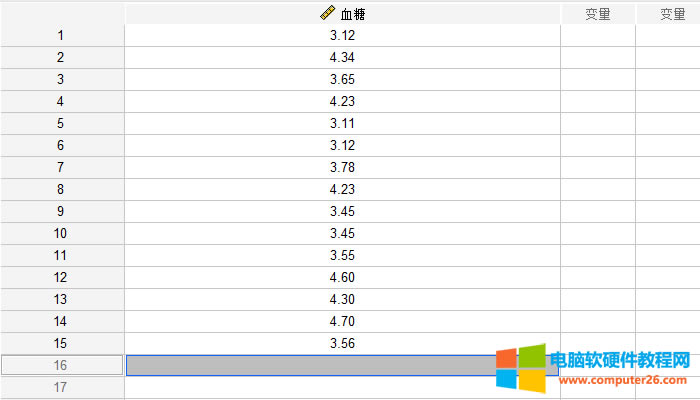Viewport: 700px width, 400px height.
Task: Click the 3.45 cell in row 9
Action: click(342, 211)
